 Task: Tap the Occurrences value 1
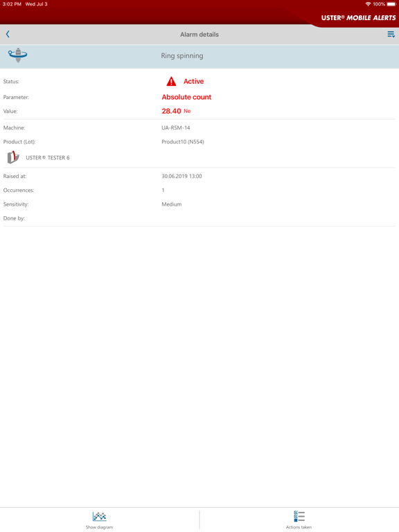[x=163, y=190]
